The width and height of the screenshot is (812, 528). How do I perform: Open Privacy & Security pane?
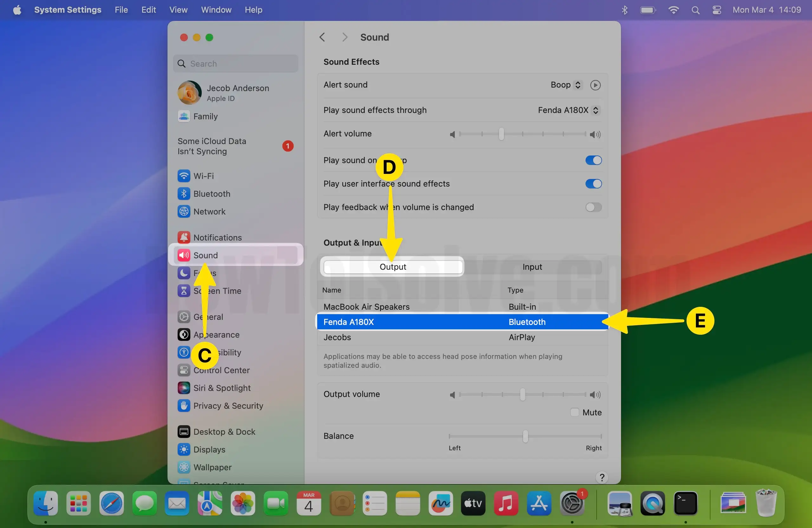pyautogui.click(x=228, y=406)
